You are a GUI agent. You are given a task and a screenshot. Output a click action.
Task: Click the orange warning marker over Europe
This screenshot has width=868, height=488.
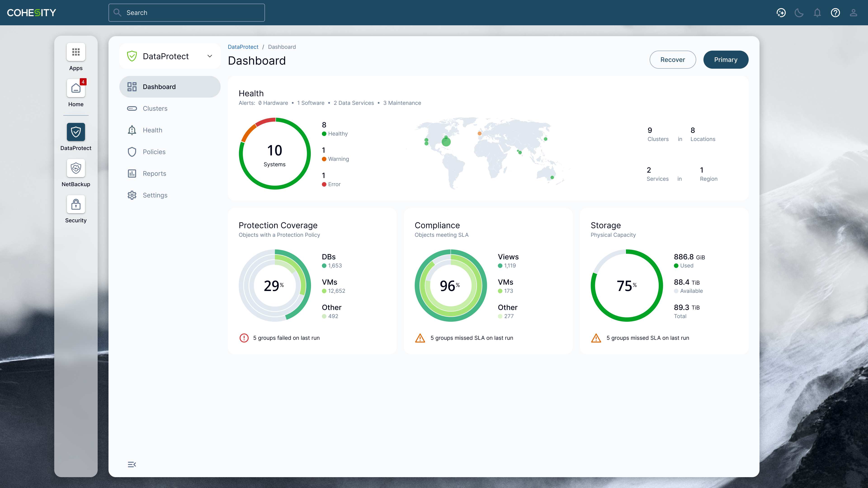pos(479,134)
